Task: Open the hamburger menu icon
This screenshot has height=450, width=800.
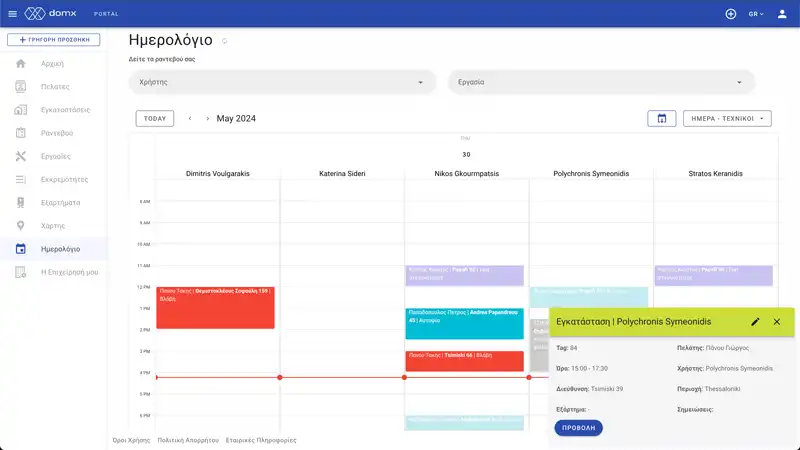Action: tap(12, 14)
